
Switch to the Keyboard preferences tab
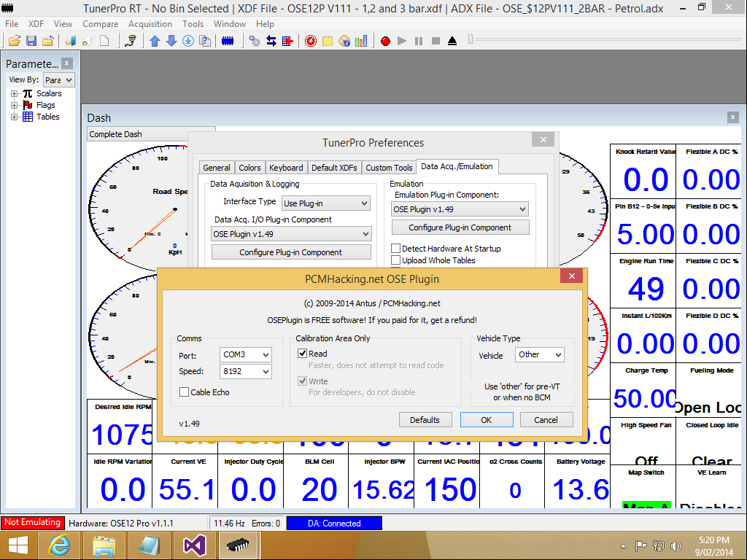click(x=286, y=168)
